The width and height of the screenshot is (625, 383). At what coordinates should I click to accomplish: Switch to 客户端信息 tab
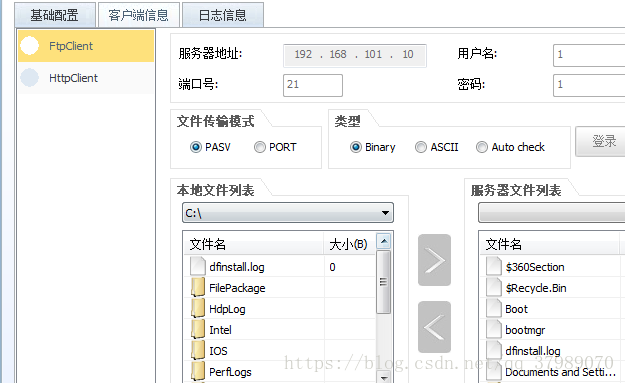click(x=139, y=15)
